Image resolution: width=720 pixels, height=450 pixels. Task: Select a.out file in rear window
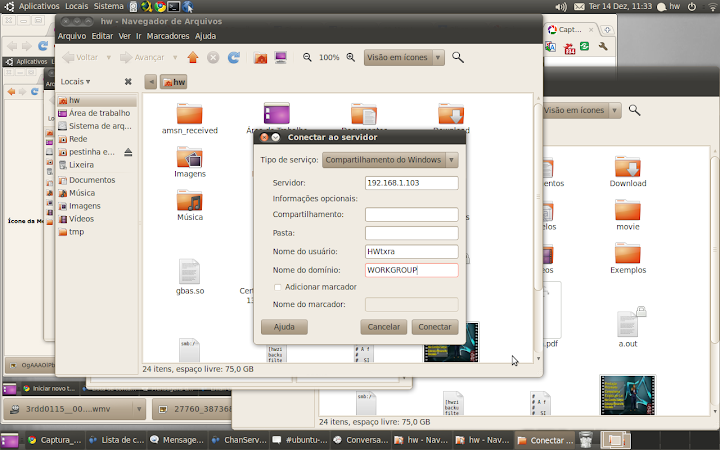point(628,328)
